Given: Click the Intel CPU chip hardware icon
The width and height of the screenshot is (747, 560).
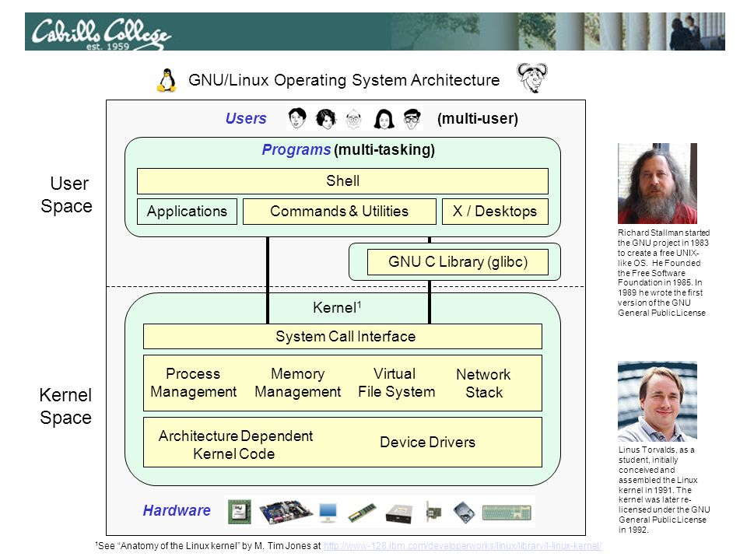Looking at the screenshot, I should pyautogui.click(x=239, y=512).
